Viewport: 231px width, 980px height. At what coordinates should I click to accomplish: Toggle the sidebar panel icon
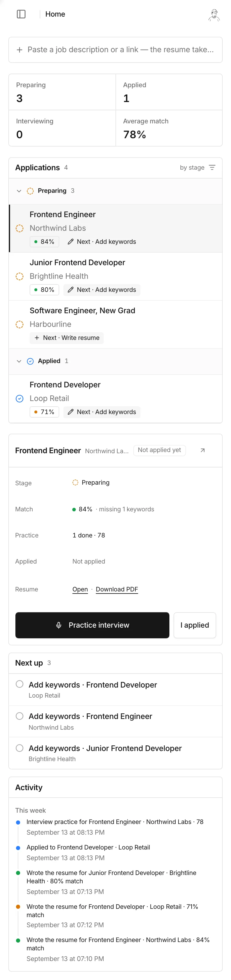click(x=21, y=14)
